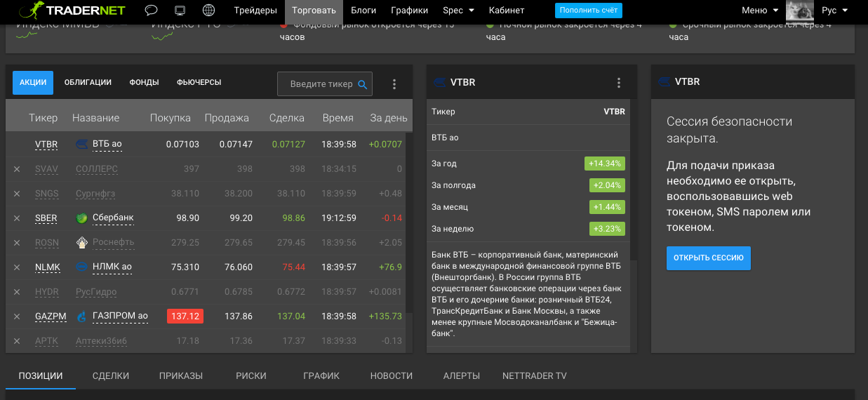Go to Трейдеры menu item
868x400 pixels.
click(x=255, y=11)
